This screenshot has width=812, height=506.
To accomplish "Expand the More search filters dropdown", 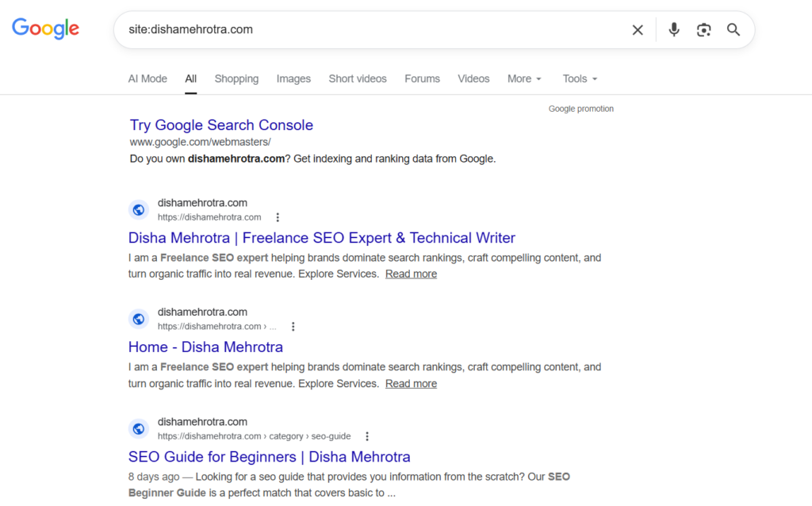I will 524,79.
